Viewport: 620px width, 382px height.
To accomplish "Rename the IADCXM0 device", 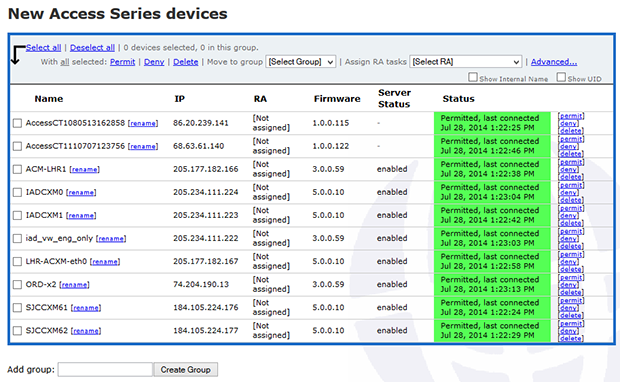I will (81, 193).
